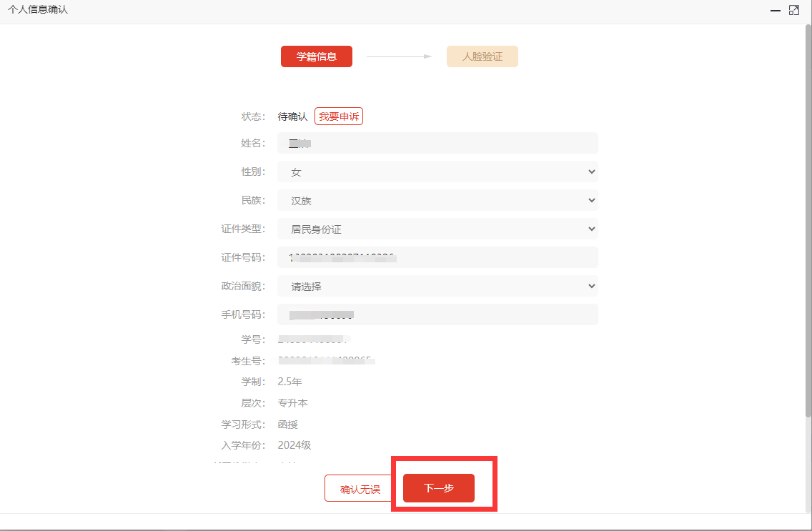This screenshot has height=531, width=812.
Task: Switch to the 人脸验证 step
Action: pos(482,56)
